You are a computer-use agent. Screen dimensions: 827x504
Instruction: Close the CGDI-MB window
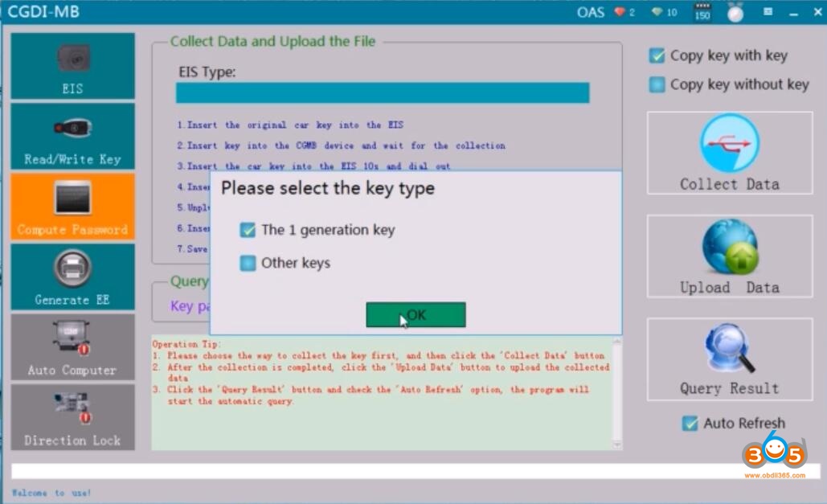point(817,11)
